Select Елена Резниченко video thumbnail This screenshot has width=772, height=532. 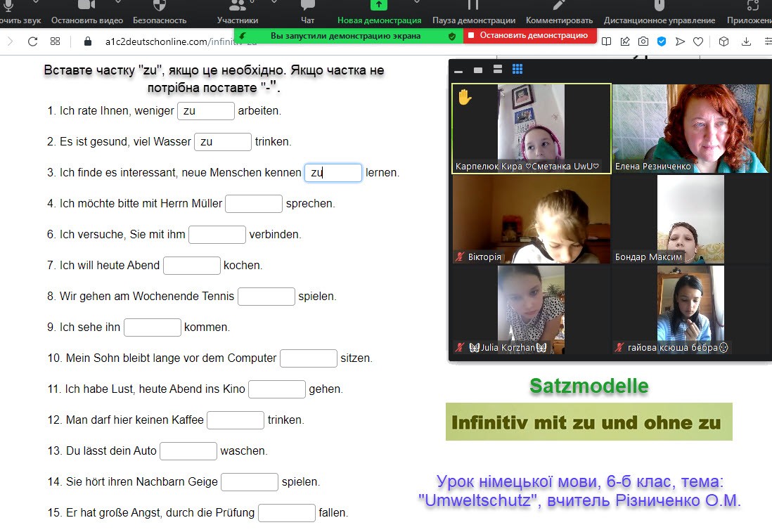pos(692,128)
